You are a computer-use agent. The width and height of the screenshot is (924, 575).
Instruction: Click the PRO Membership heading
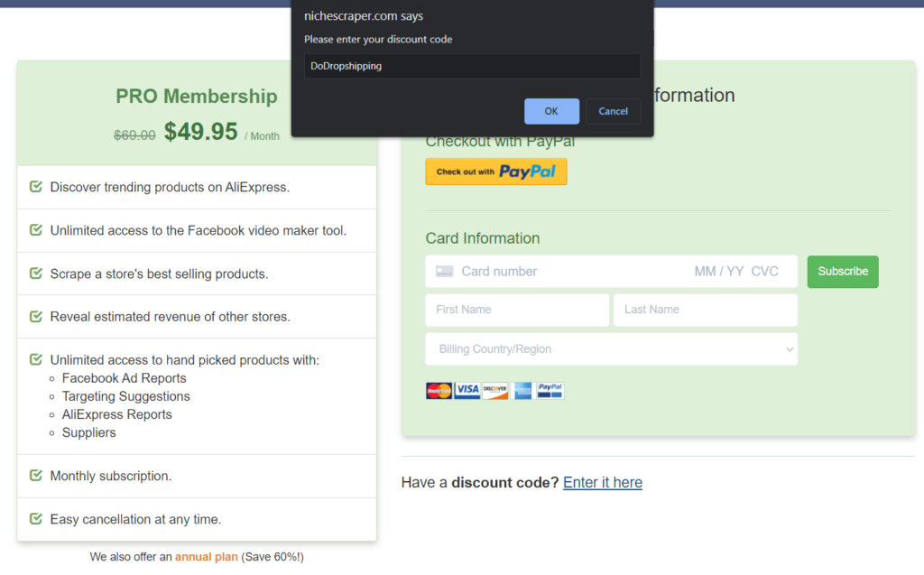196,96
